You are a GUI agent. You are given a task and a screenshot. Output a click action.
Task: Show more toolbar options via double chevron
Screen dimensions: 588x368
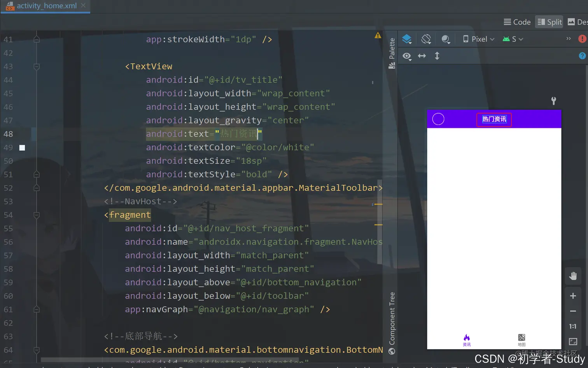pos(569,39)
